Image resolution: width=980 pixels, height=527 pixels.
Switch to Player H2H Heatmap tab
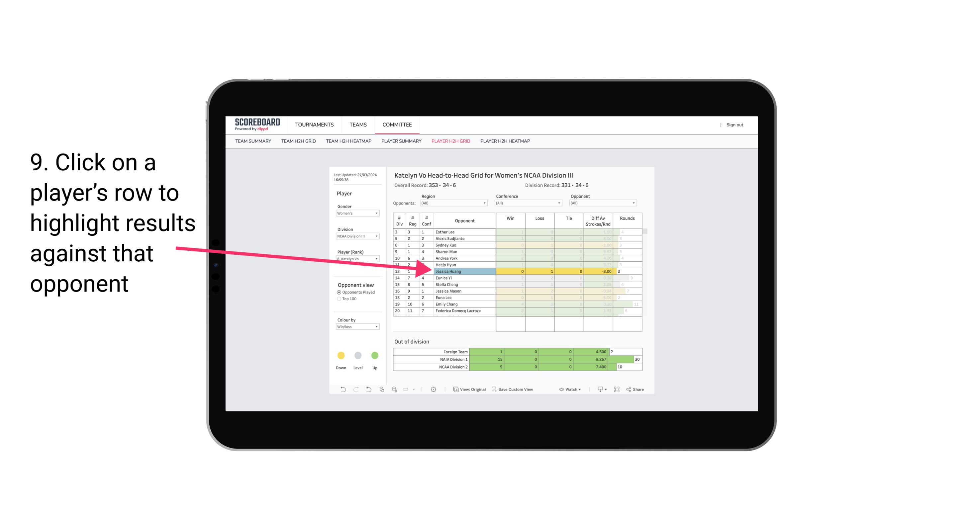(506, 141)
